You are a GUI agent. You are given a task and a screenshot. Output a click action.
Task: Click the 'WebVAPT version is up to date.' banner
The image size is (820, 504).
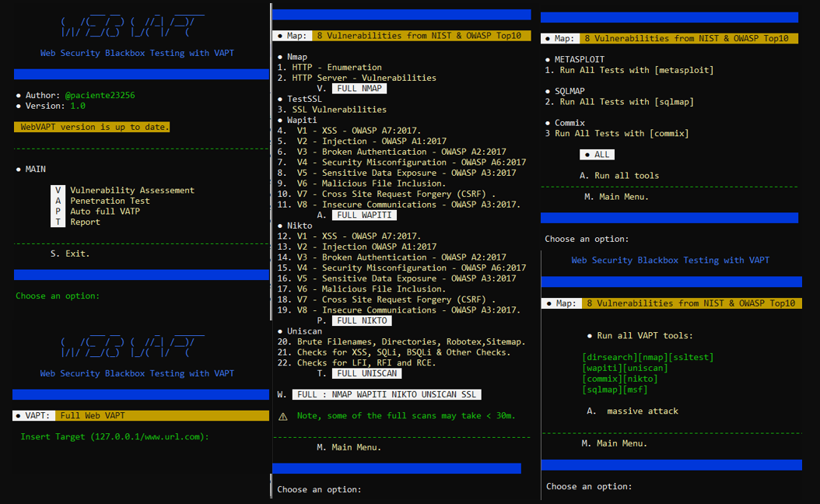click(92, 127)
